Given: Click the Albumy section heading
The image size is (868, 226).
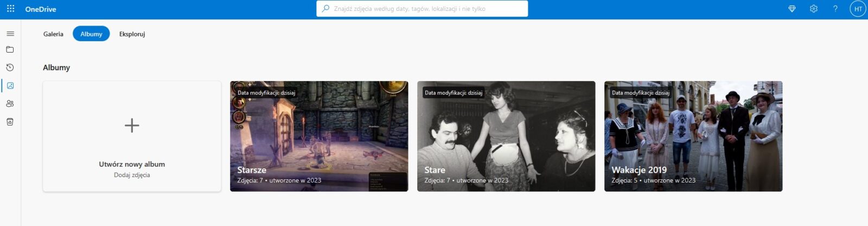Looking at the screenshot, I should (56, 67).
